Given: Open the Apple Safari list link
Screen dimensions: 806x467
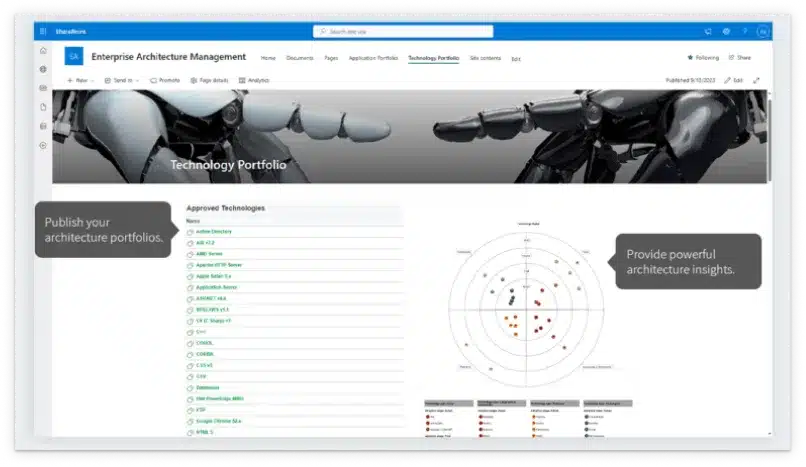Looking at the screenshot, I should pos(213,276).
